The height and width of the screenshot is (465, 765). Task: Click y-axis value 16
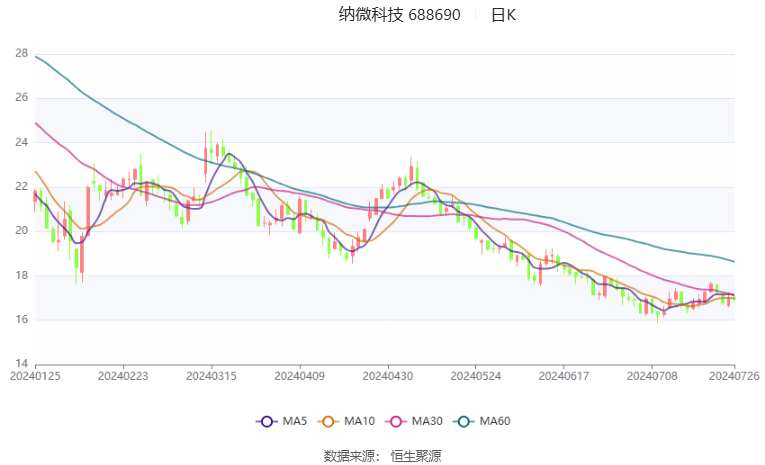pyautogui.click(x=21, y=319)
